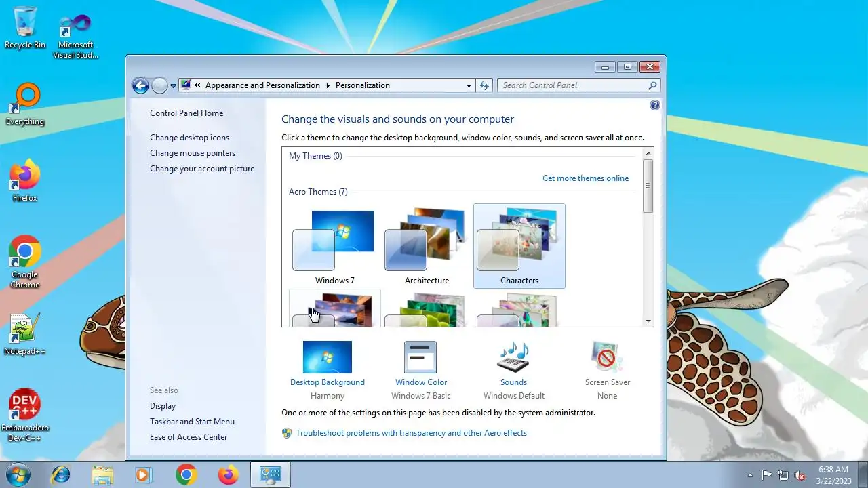Image resolution: width=868 pixels, height=488 pixels.
Task: Click Change mouse pointers link
Action: coord(193,153)
